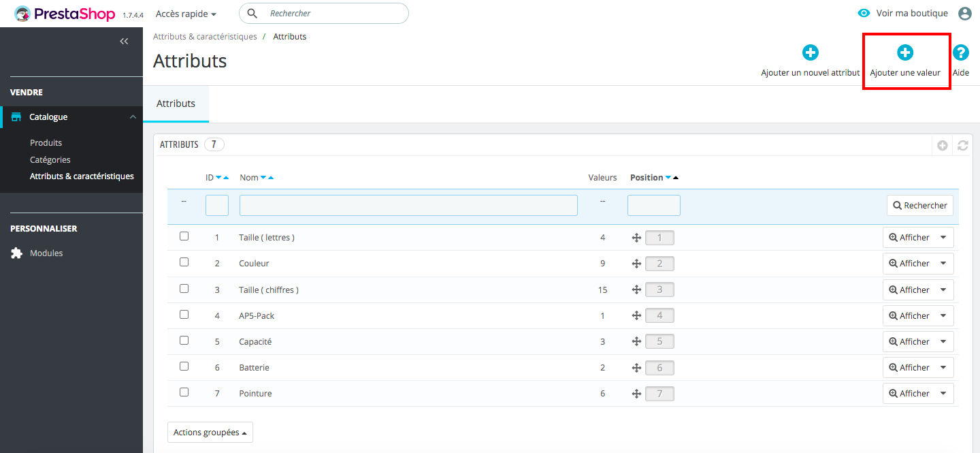Click the move handle for Batterie row
The width and height of the screenshot is (980, 453).
click(x=637, y=368)
